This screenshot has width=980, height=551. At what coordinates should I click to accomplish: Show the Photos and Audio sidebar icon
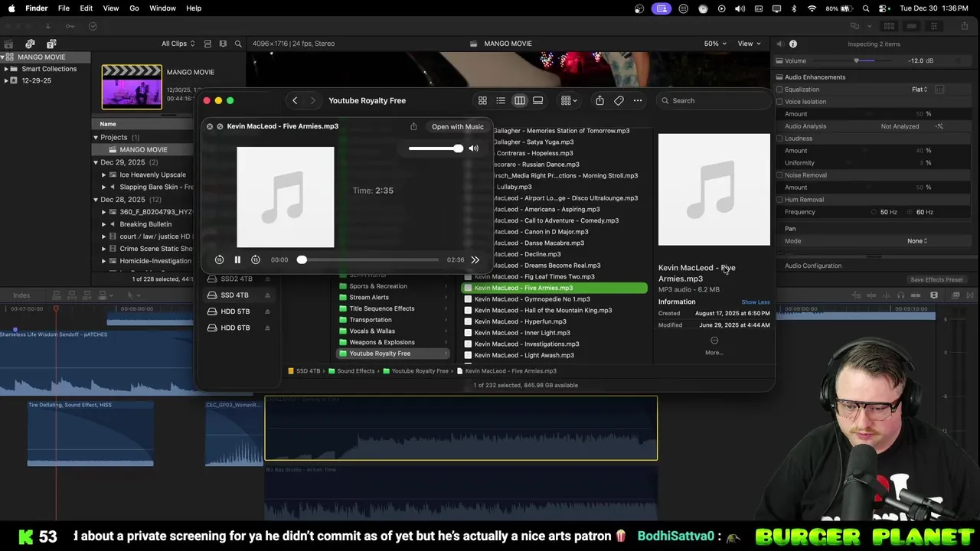[30, 44]
